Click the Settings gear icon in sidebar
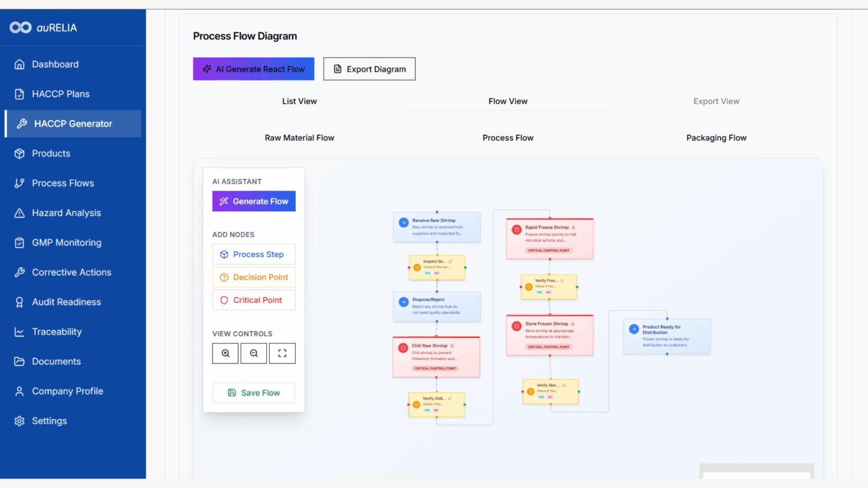 pos(19,421)
